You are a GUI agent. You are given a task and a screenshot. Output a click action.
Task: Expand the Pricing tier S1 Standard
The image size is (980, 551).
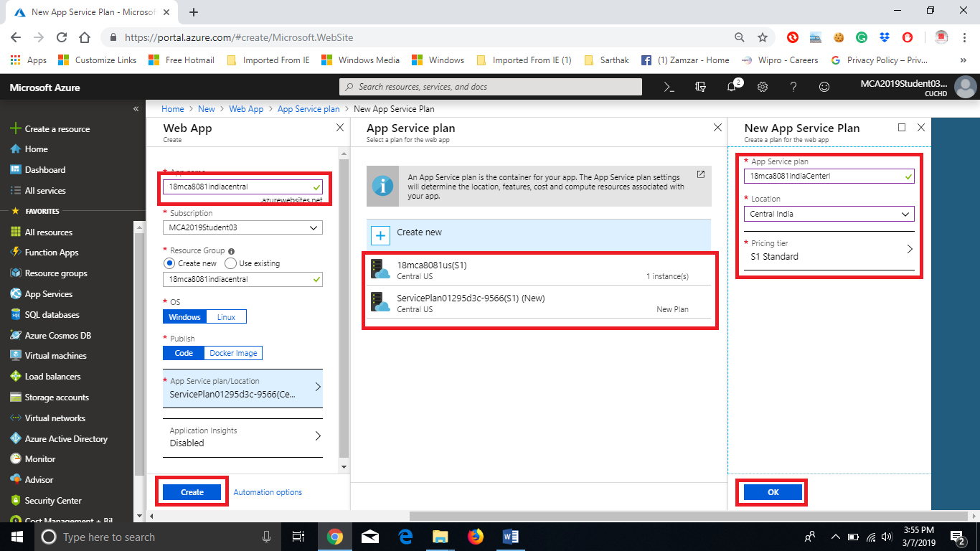(829, 252)
